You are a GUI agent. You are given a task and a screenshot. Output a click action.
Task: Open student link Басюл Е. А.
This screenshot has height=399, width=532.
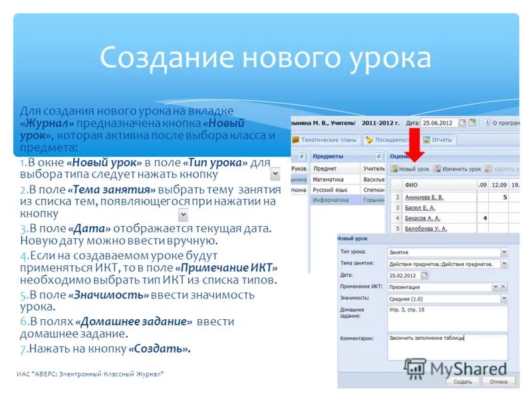pyautogui.click(x=420, y=207)
